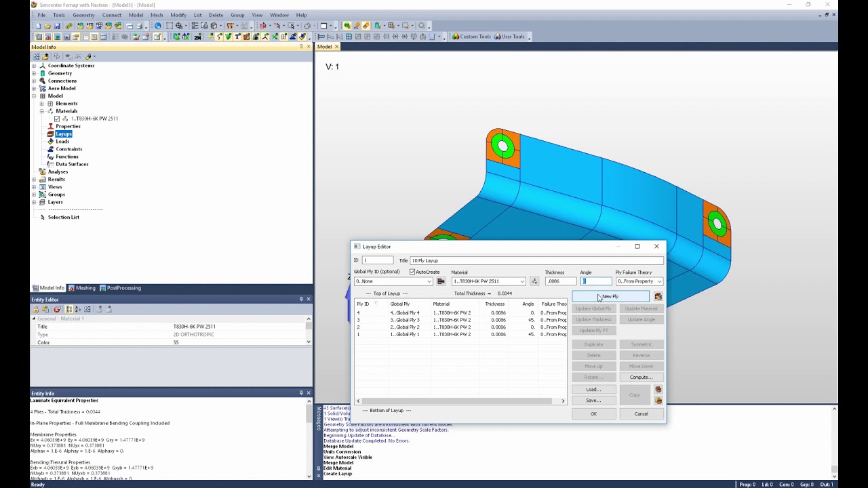Toggle the AutoCreate checkbox
The width and height of the screenshot is (868, 488).
[x=412, y=272]
